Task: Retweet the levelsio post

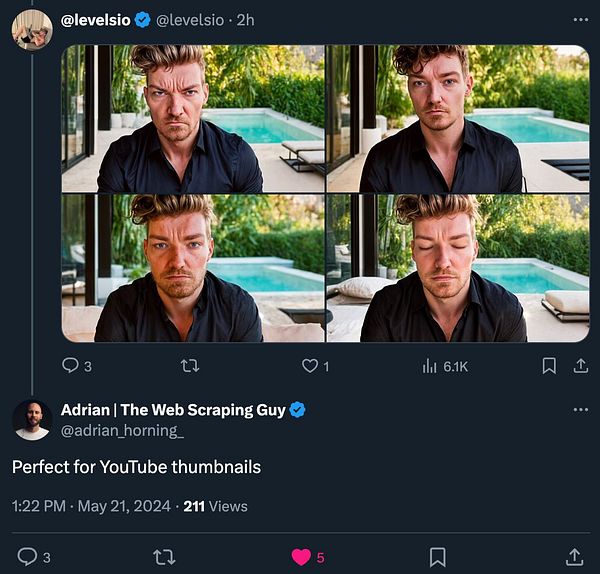Action: 189,366
